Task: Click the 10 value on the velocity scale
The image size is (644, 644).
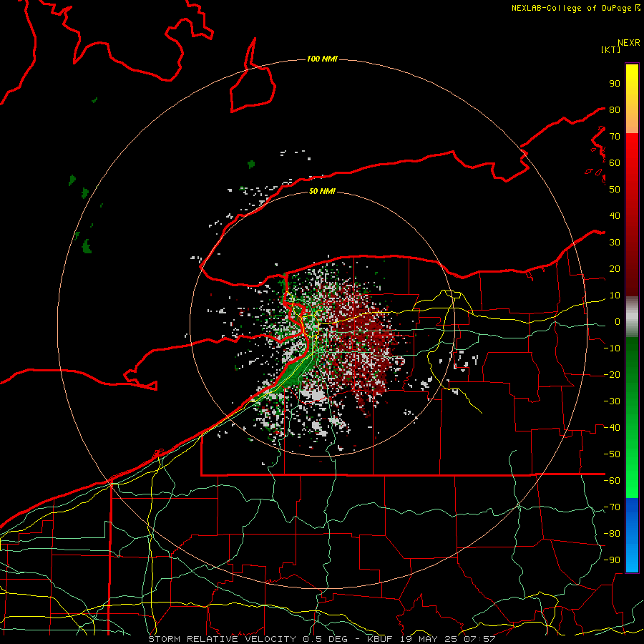Action: click(x=615, y=296)
